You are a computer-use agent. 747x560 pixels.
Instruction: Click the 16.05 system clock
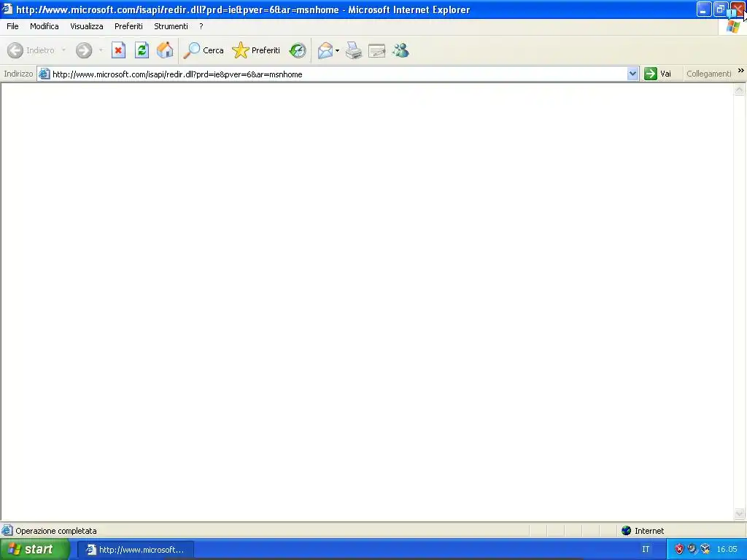coord(727,549)
